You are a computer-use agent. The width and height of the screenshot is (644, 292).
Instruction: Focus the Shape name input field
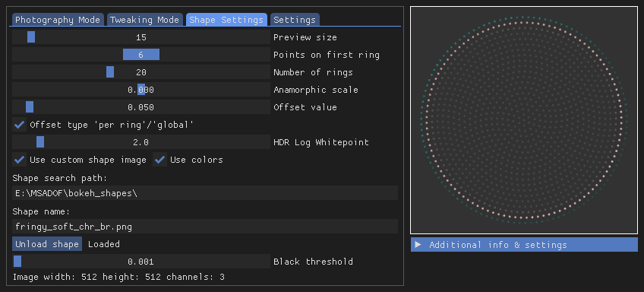click(205, 227)
